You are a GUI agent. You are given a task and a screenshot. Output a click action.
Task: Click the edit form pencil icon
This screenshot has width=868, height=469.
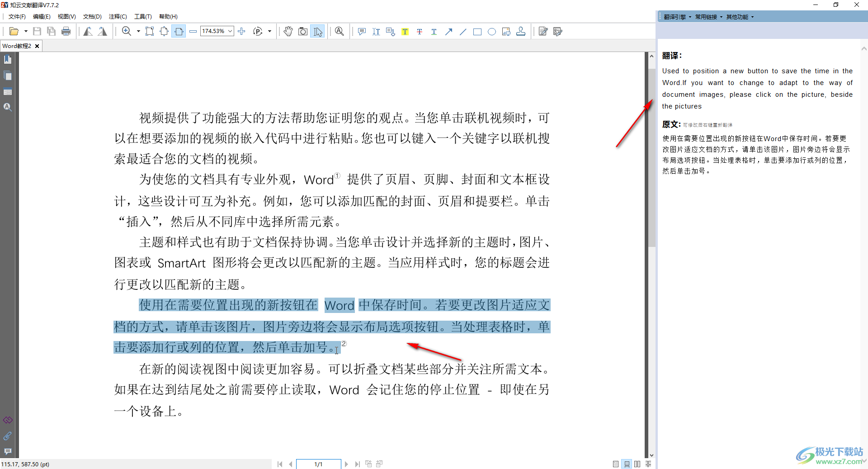coord(558,31)
